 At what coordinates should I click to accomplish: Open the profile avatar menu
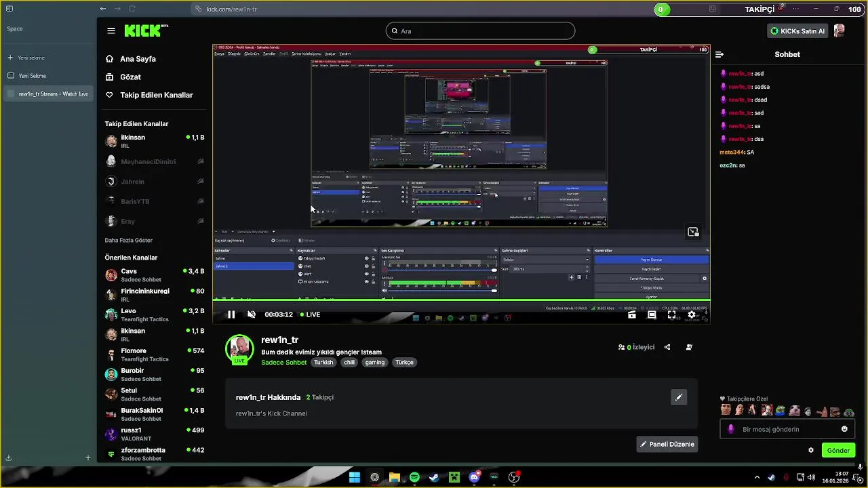[840, 30]
